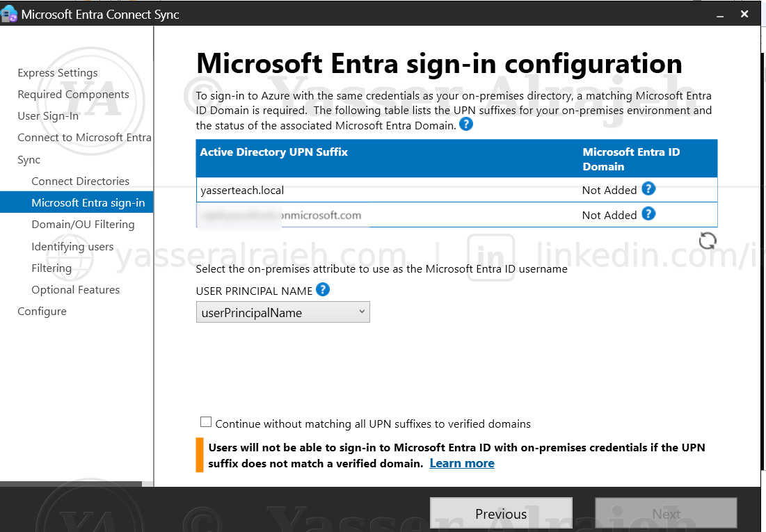
Task: Go to the Required Components step
Action: 73,95
